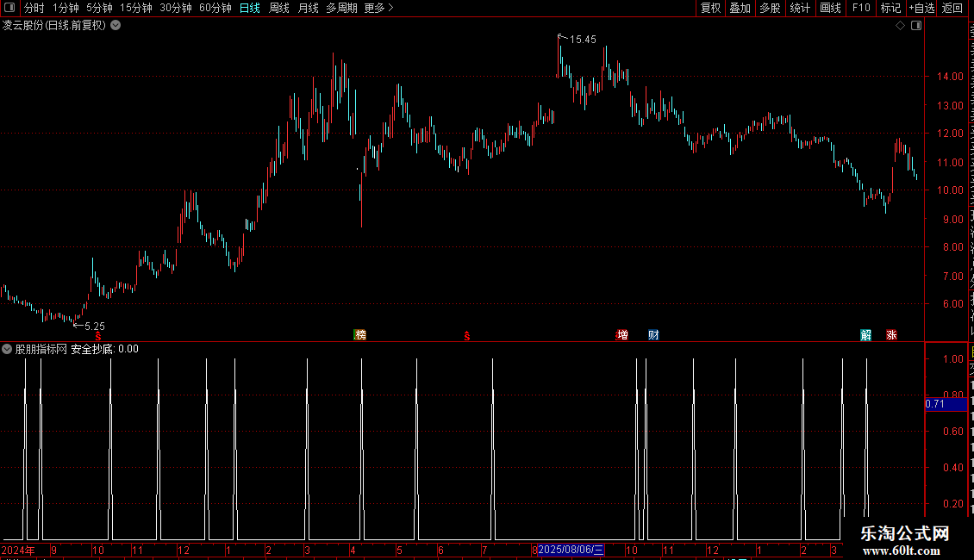
Task: Select the 日线 daily chart tab
Action: coord(250,8)
